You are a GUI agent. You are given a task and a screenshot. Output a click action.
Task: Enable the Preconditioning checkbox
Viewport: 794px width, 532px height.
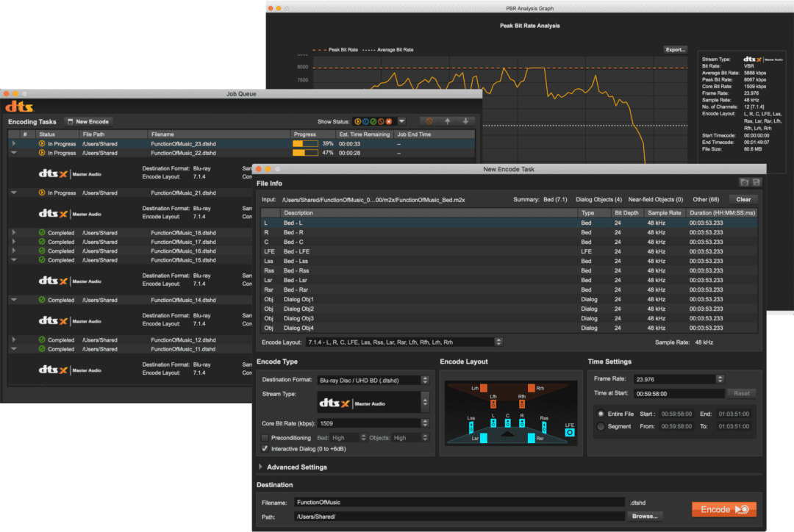(x=265, y=438)
